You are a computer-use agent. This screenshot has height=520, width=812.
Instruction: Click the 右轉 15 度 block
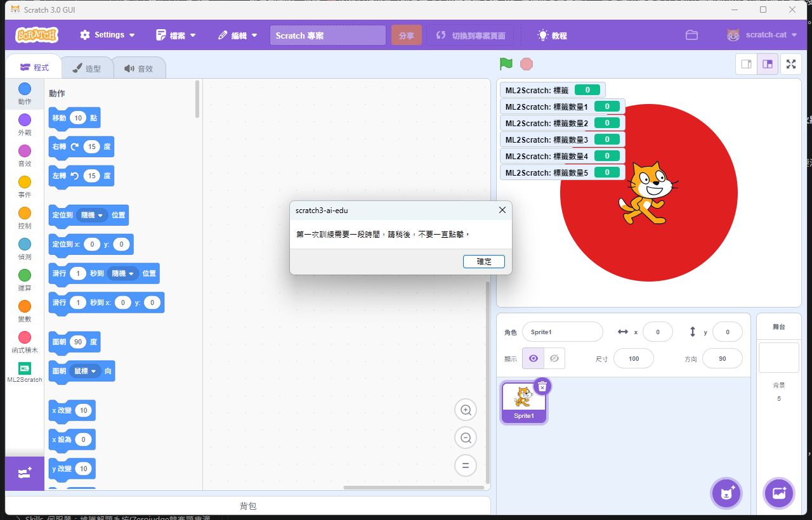81,146
